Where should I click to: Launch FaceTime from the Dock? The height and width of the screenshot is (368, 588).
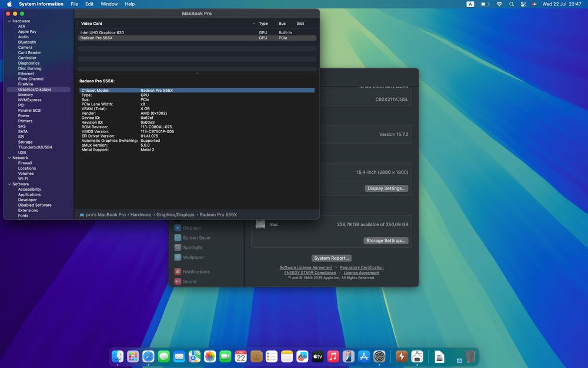click(225, 356)
